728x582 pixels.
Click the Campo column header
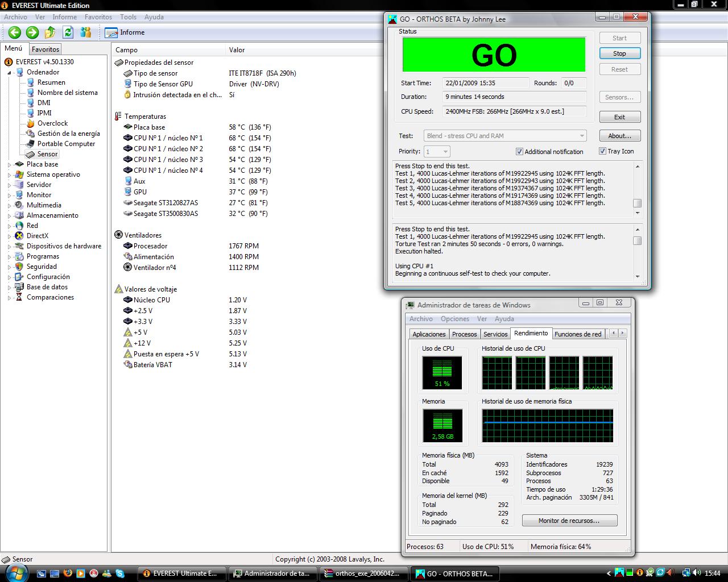168,50
